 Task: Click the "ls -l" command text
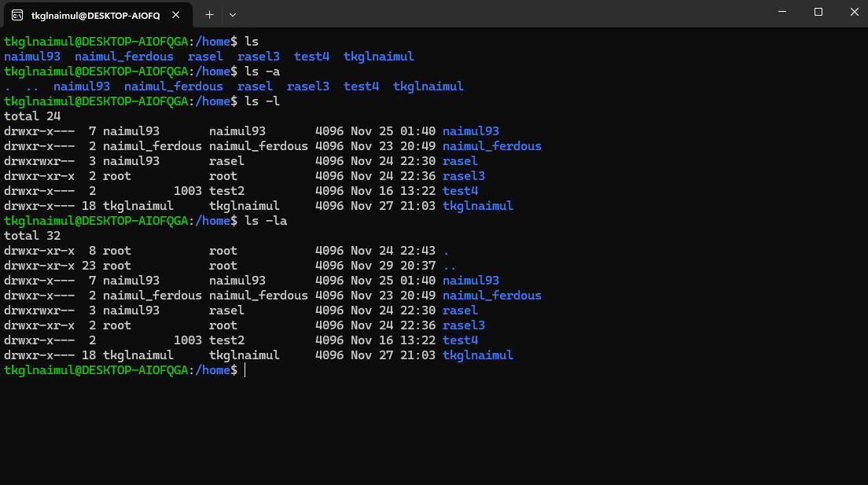(263, 101)
